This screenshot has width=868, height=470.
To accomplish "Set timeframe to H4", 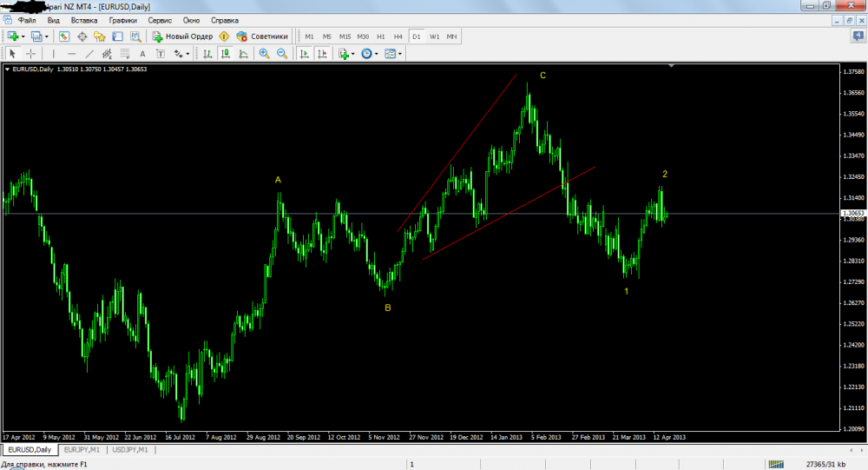I will tap(398, 36).
